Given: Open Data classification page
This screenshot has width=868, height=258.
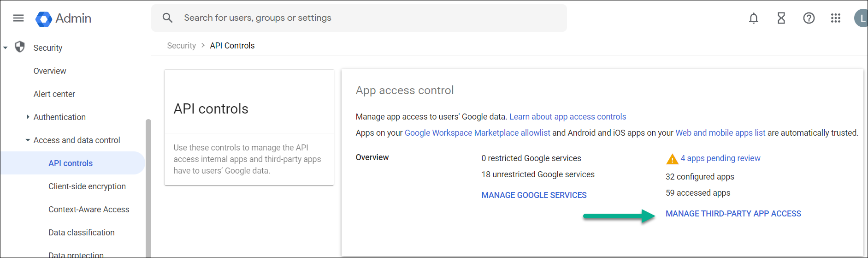Looking at the screenshot, I should (x=82, y=233).
